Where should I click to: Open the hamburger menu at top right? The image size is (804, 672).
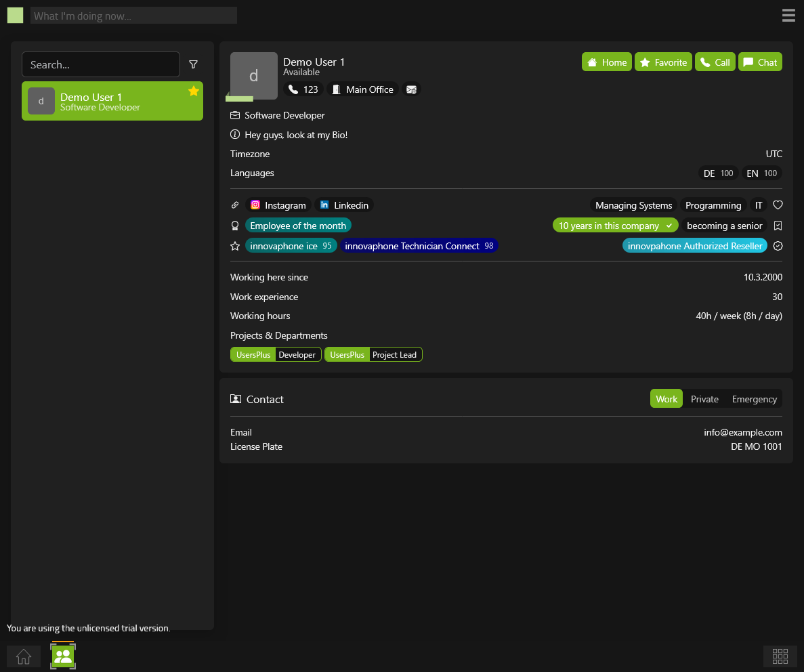pyautogui.click(x=788, y=16)
